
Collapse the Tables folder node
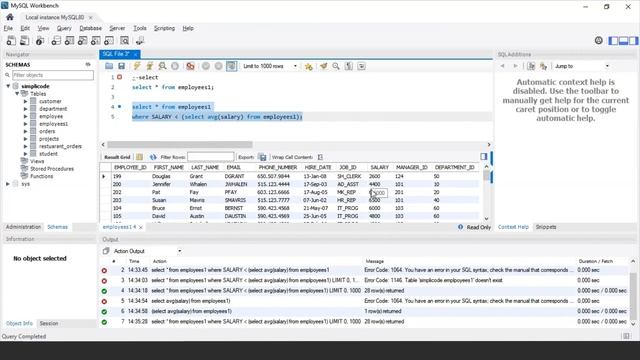pos(17,93)
